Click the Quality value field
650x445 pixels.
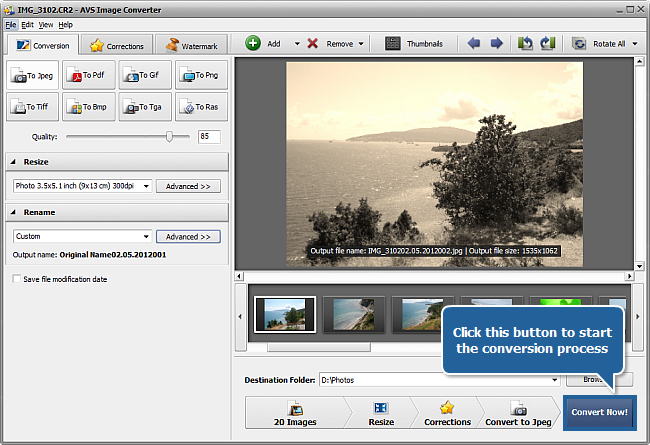209,136
